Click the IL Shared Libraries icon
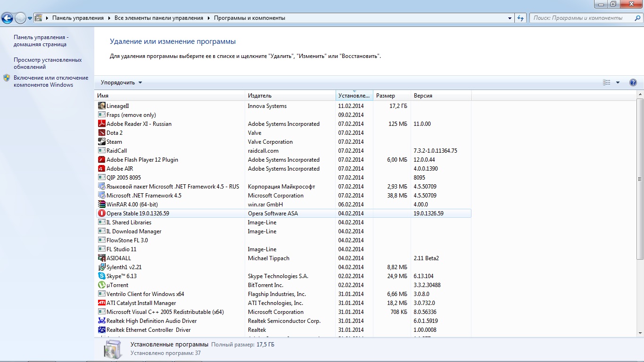 (101, 222)
